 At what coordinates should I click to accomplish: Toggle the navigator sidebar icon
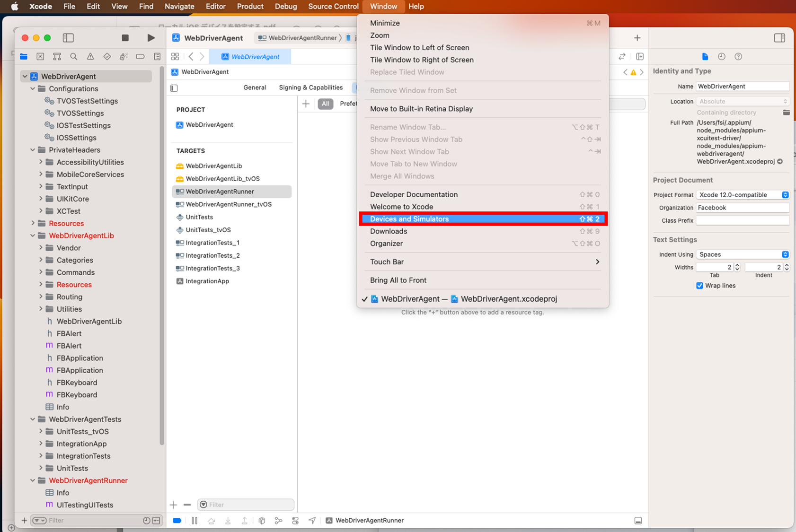(x=68, y=38)
